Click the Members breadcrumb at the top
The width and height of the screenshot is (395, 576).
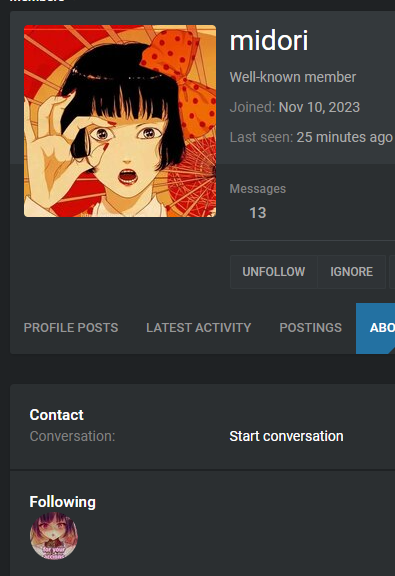point(37,1)
